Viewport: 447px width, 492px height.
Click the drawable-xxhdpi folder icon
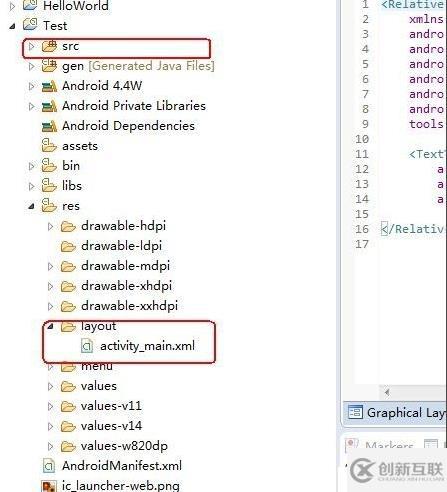tap(68, 307)
